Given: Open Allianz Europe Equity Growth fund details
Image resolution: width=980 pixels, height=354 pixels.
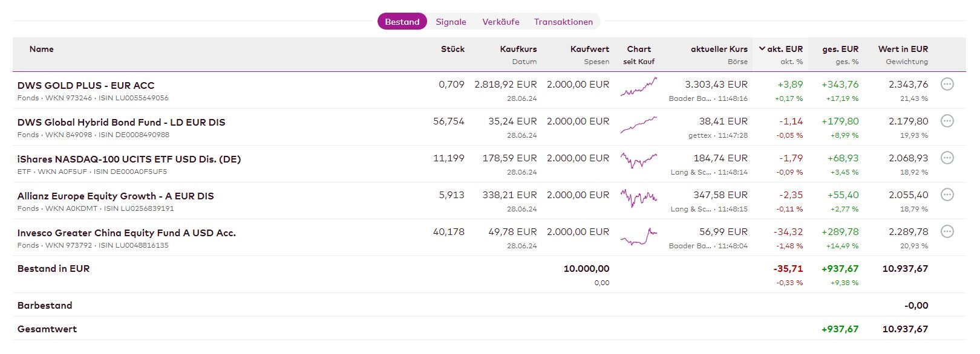Looking at the screenshot, I should coord(116,196).
